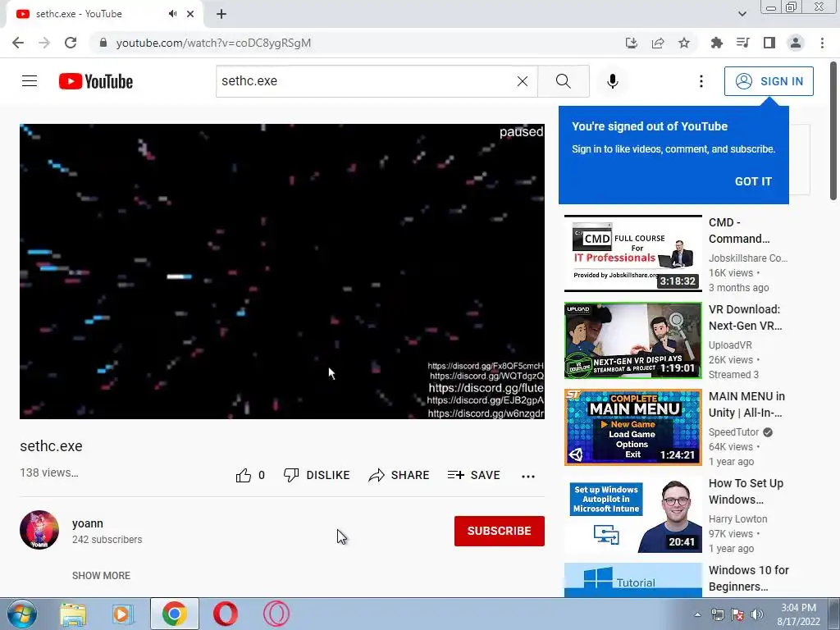Click the address bar URL
Screen dimensions: 840x630
tap(213, 43)
